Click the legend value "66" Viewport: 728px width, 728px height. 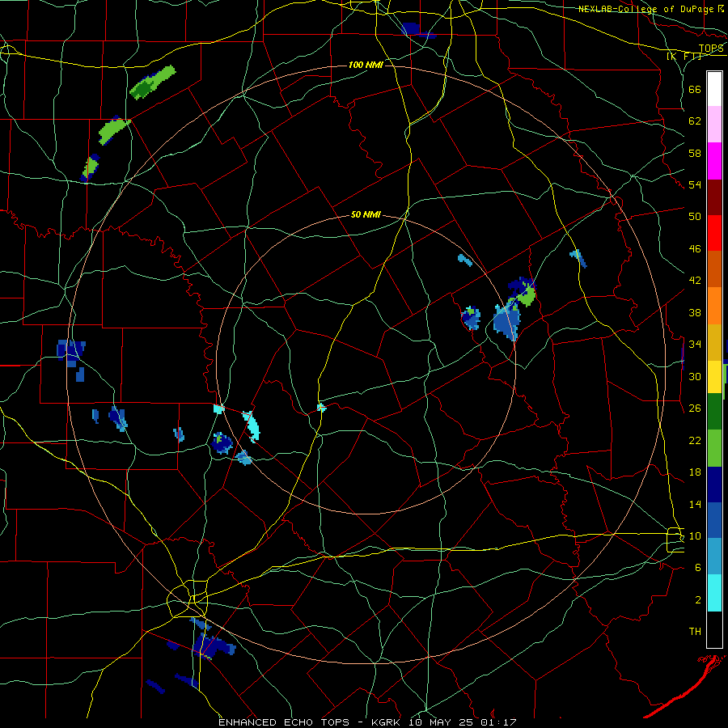(695, 89)
